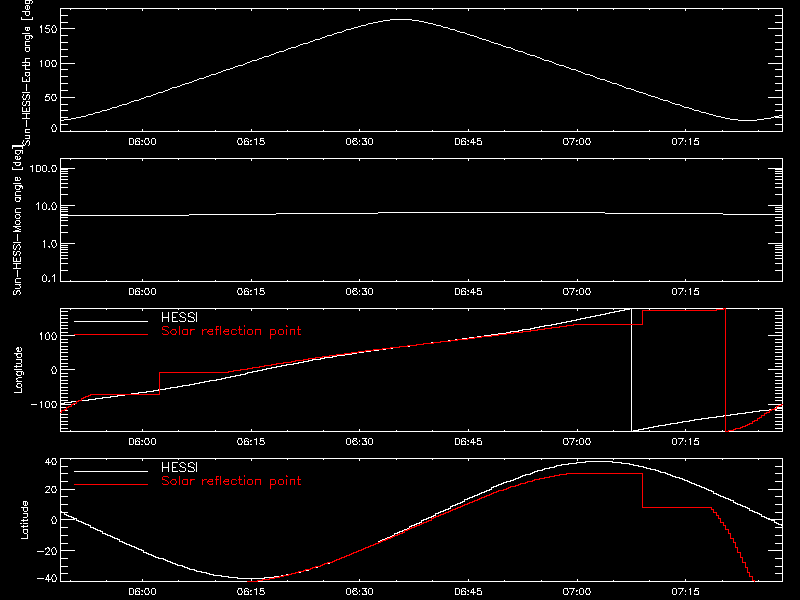Click red 'Solar reflection point' in Latitude legend
Viewport: 800px width, 600px height.
click(x=231, y=481)
